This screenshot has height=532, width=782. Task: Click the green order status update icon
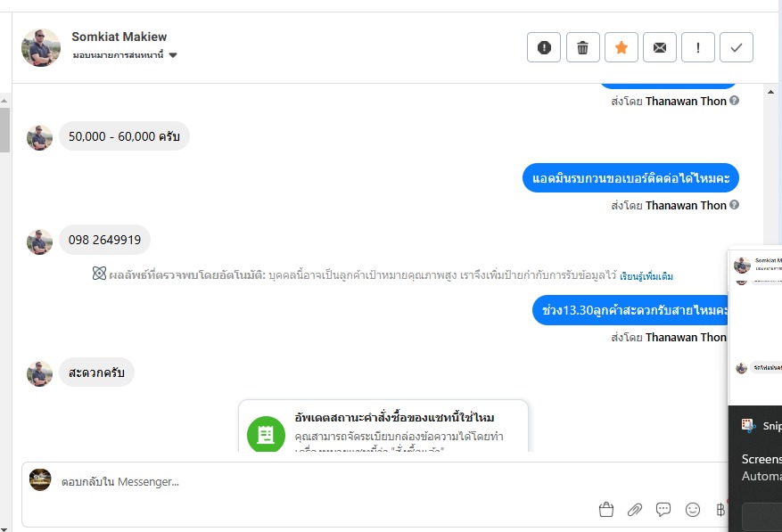click(266, 435)
